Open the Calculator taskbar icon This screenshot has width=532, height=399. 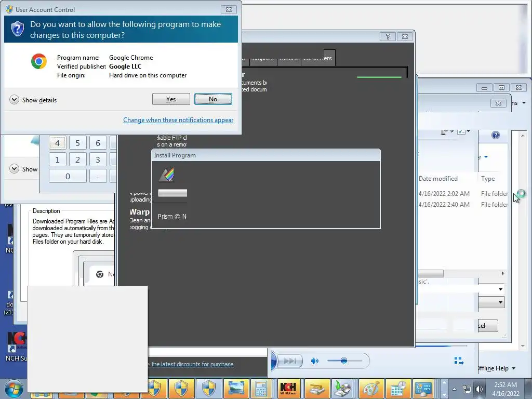click(261, 389)
